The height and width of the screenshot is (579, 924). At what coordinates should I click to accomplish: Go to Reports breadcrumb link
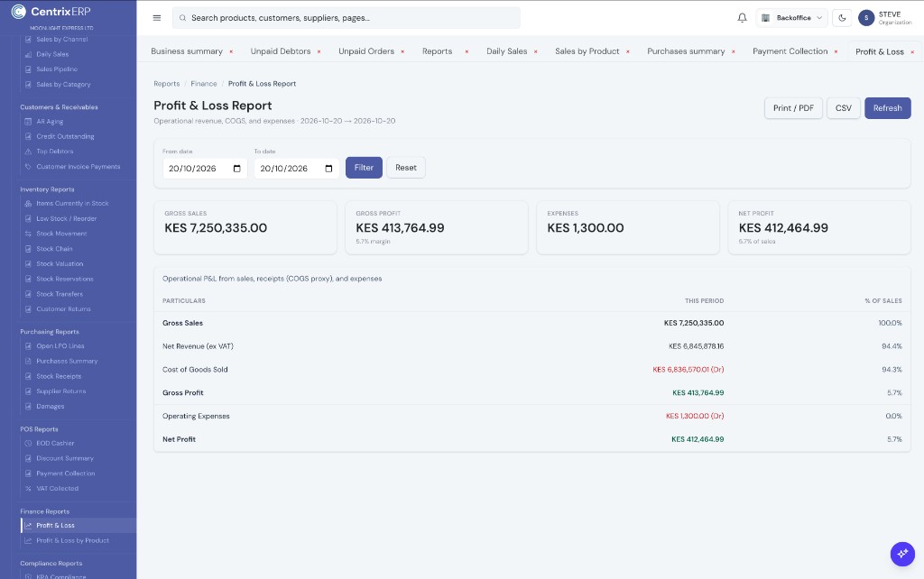coord(167,84)
